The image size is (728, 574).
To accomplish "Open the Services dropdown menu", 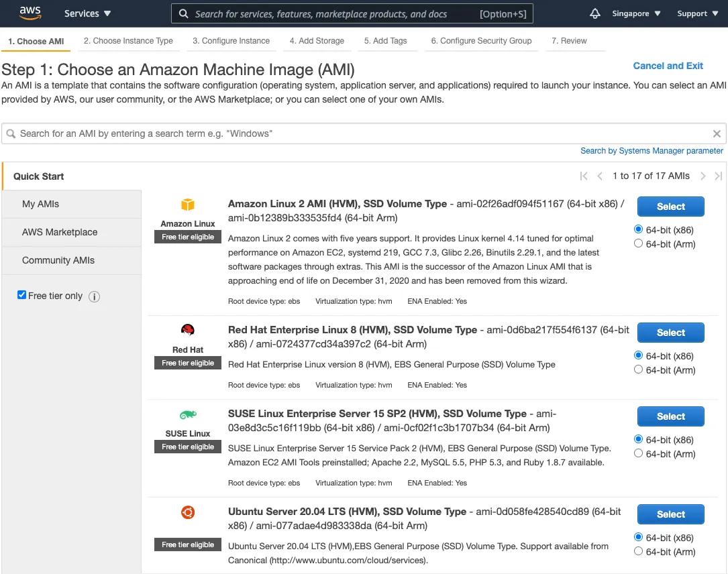I will coord(87,13).
